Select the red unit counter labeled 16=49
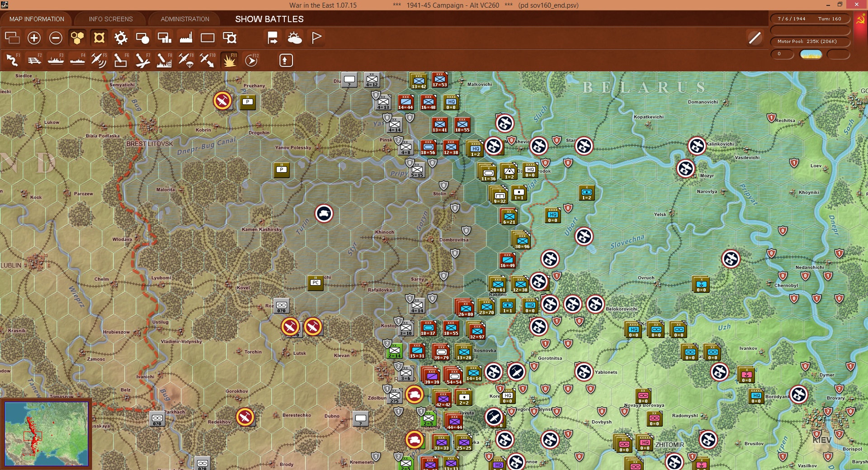 (507, 261)
